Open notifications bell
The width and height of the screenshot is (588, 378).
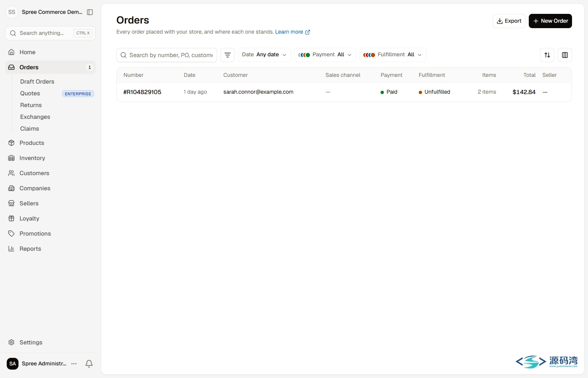pyautogui.click(x=89, y=364)
